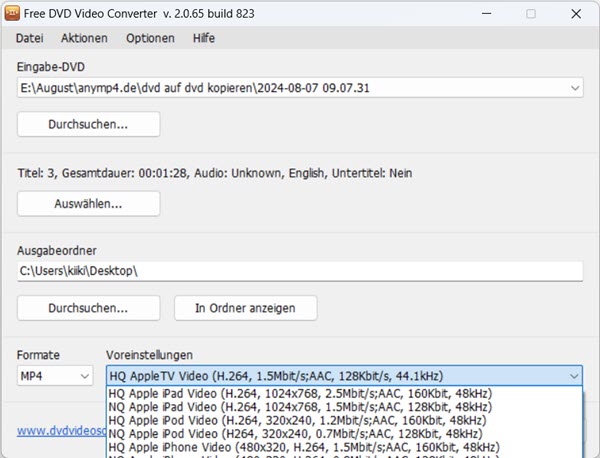Select NQ Apple iPad Video preset
The height and width of the screenshot is (458, 600).
(344, 407)
